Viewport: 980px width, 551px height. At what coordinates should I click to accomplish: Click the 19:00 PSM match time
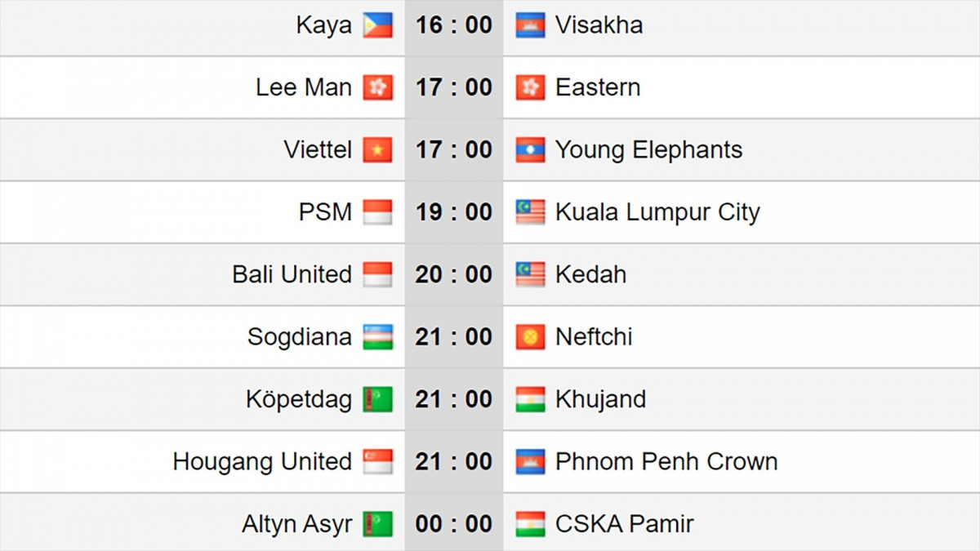coord(454,212)
